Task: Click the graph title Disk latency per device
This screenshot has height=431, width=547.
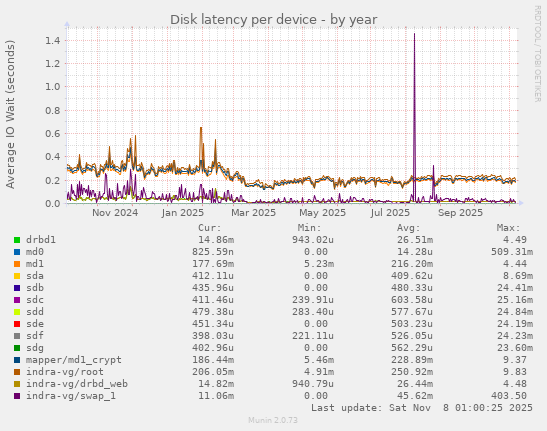Action: tap(274, 20)
